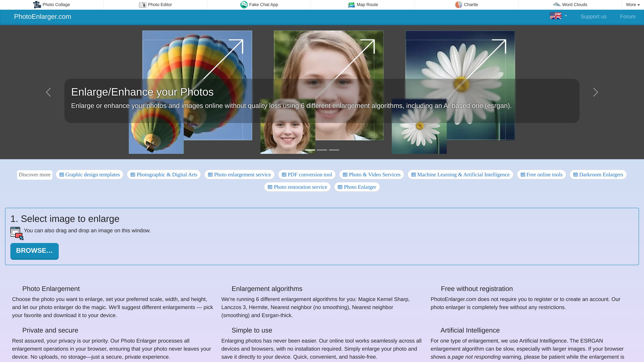Image resolution: width=644 pixels, height=362 pixels.
Task: Click the icon beside Photo enlargement service
Action: coord(210,175)
